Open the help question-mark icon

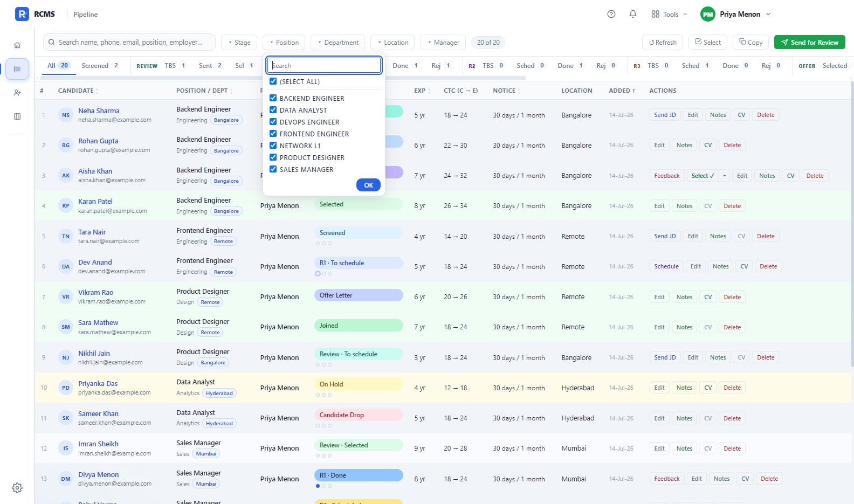611,14
